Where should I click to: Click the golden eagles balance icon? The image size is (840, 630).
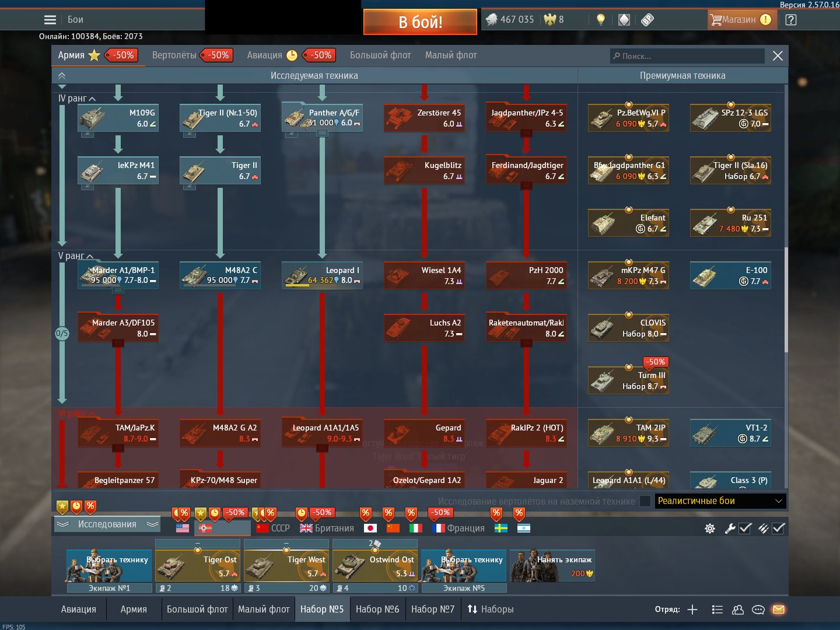pyautogui.click(x=549, y=20)
